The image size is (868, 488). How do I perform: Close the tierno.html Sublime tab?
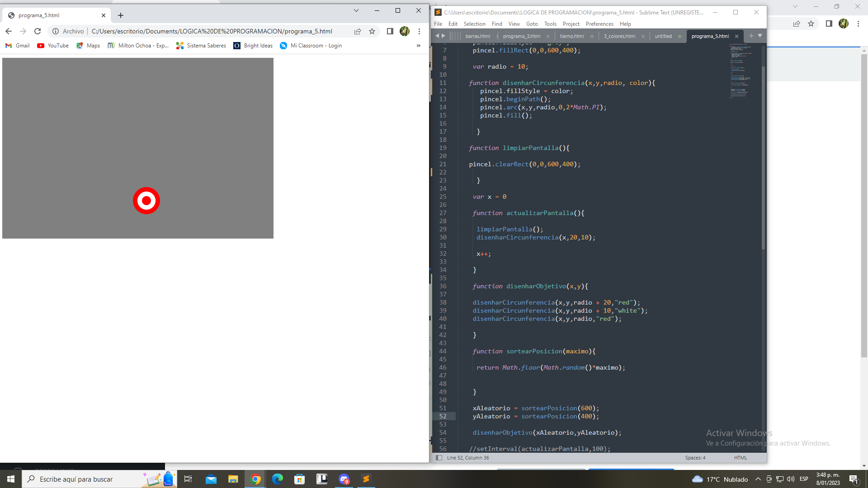(x=592, y=36)
